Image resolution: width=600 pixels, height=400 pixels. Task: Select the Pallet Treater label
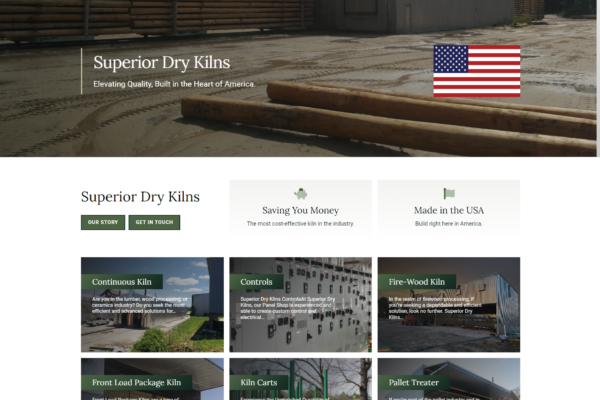(414, 382)
